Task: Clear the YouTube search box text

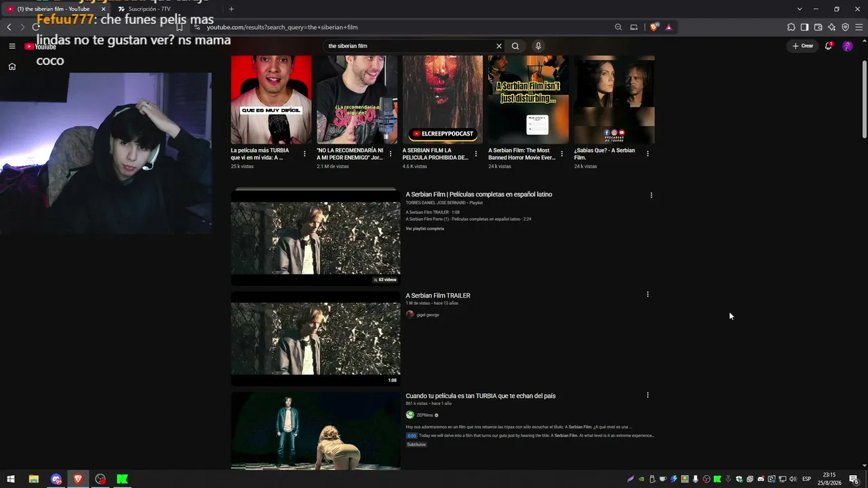Action: point(499,46)
